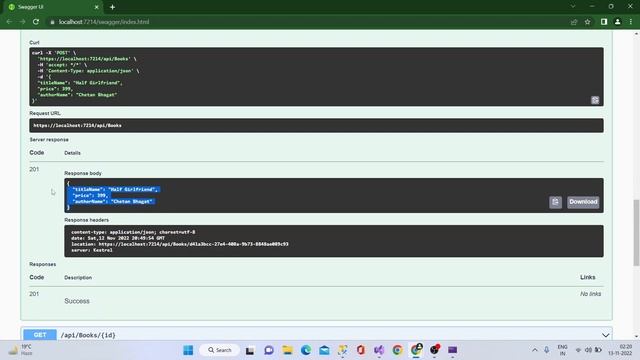Screen dimensions: 640x360
Task: Open the Snipping Tool from the taskbar
Action: tap(342, 350)
